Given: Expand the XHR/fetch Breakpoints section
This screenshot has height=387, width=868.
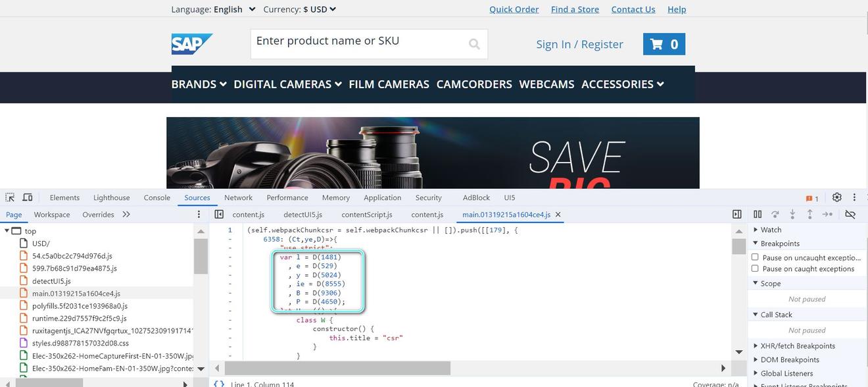Looking at the screenshot, I should (x=797, y=346).
